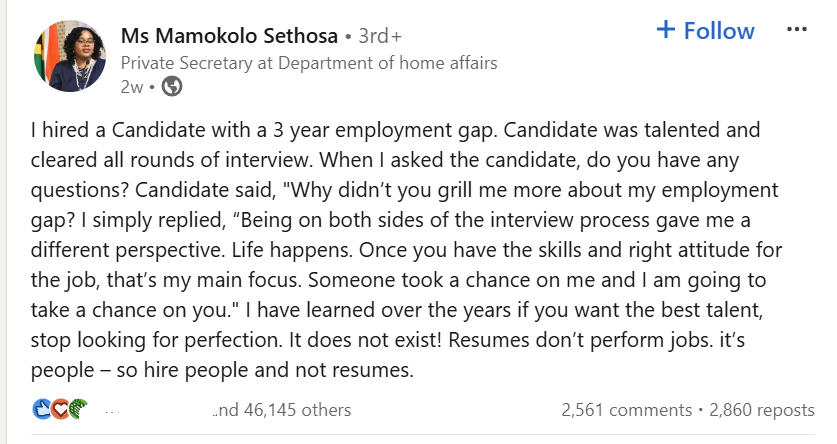Click the 3rd+ connection degree label
Viewport: 837px width, 444px height.
click(380, 37)
